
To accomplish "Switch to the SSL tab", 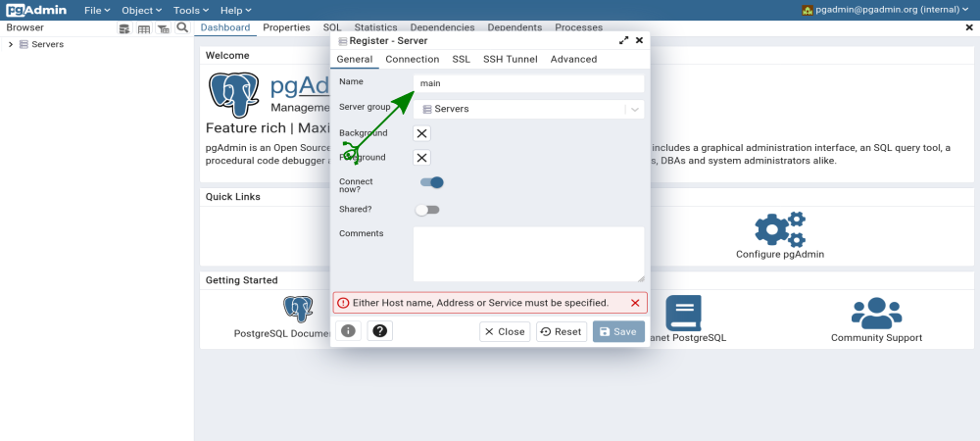I will [x=462, y=60].
